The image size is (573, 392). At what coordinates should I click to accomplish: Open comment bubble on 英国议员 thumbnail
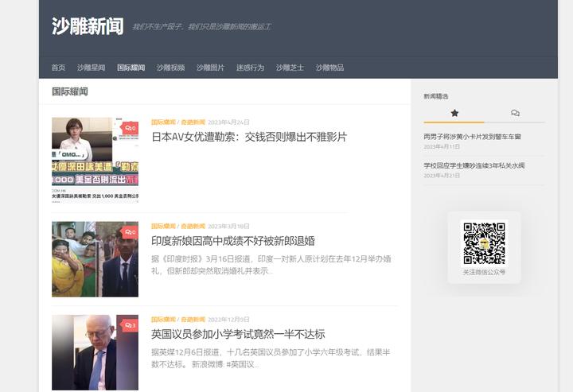(x=130, y=325)
